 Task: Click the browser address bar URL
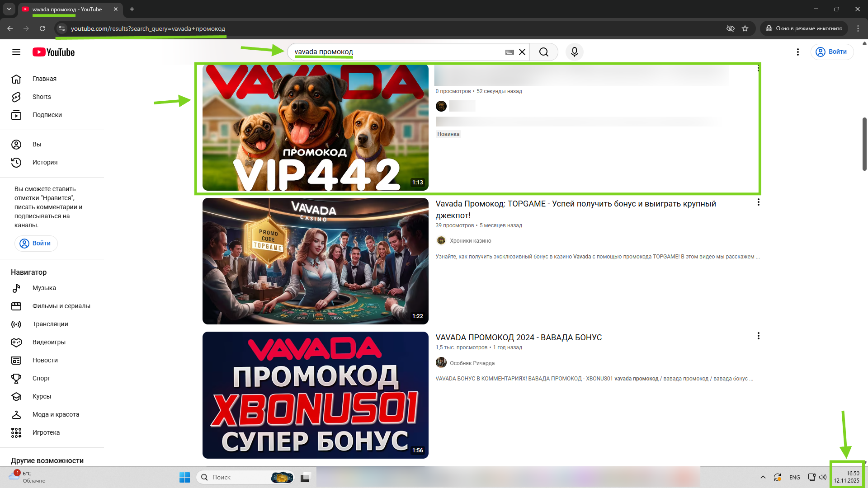(148, 28)
